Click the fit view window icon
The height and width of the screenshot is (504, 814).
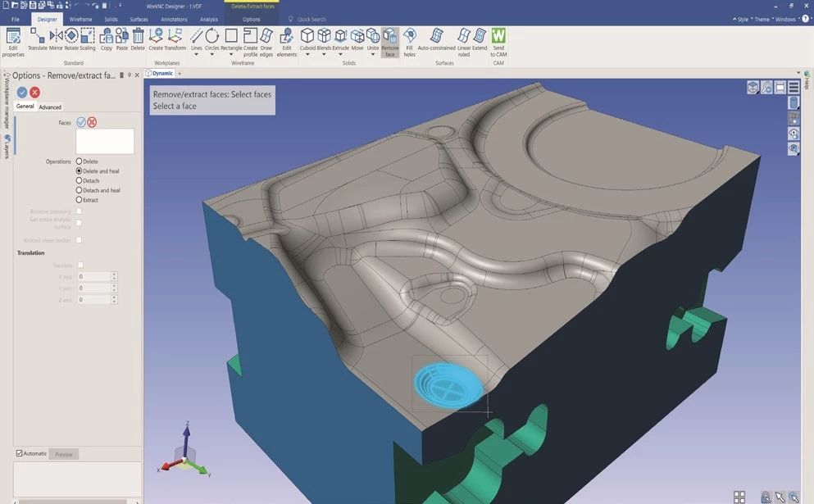[780, 87]
